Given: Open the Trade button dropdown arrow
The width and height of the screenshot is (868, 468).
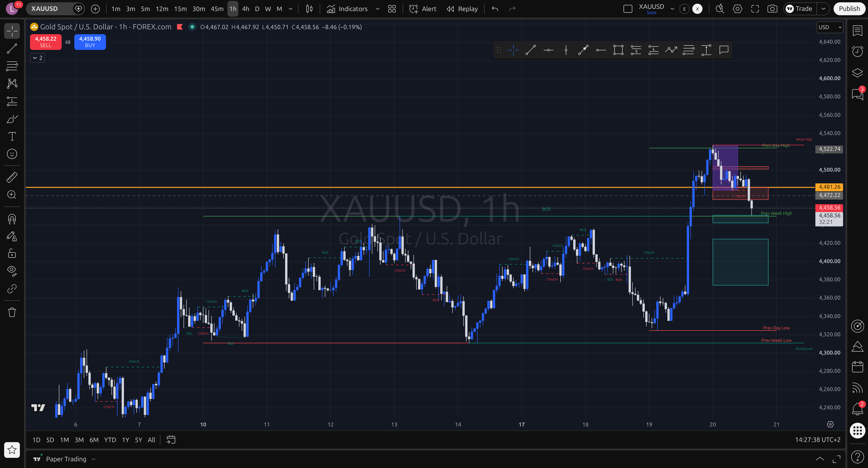Looking at the screenshot, I should (823, 9).
